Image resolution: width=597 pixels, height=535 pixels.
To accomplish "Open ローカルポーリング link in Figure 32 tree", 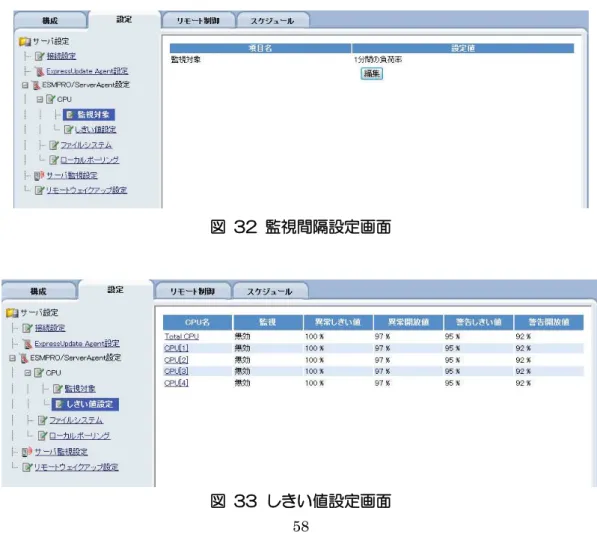I will [x=90, y=160].
